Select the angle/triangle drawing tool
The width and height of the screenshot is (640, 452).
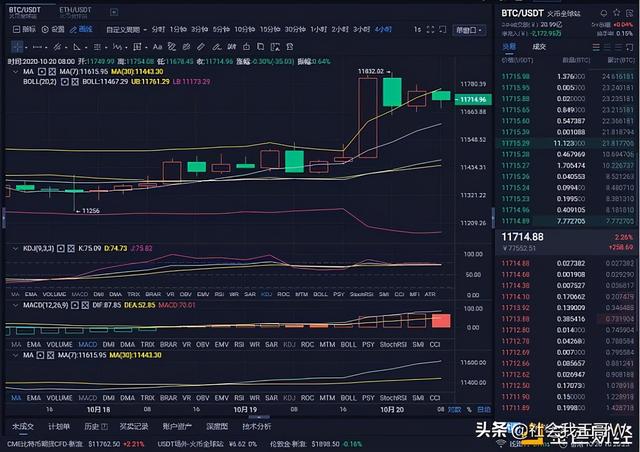76,47
